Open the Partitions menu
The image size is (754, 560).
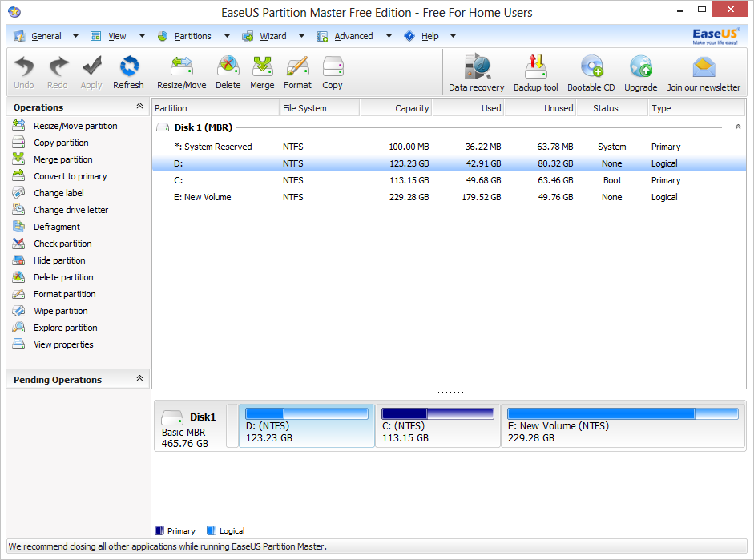(193, 36)
